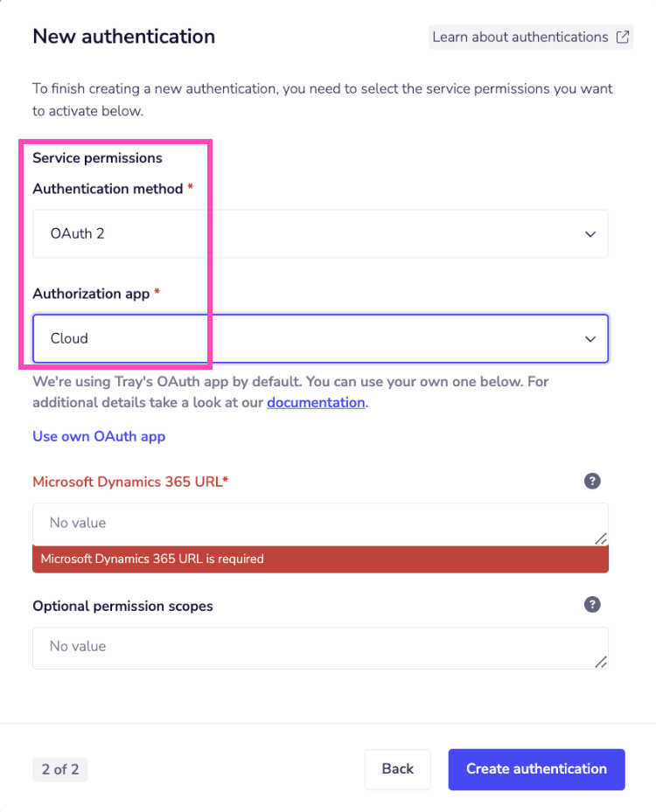Select Use own OAuth app

pyautogui.click(x=99, y=436)
